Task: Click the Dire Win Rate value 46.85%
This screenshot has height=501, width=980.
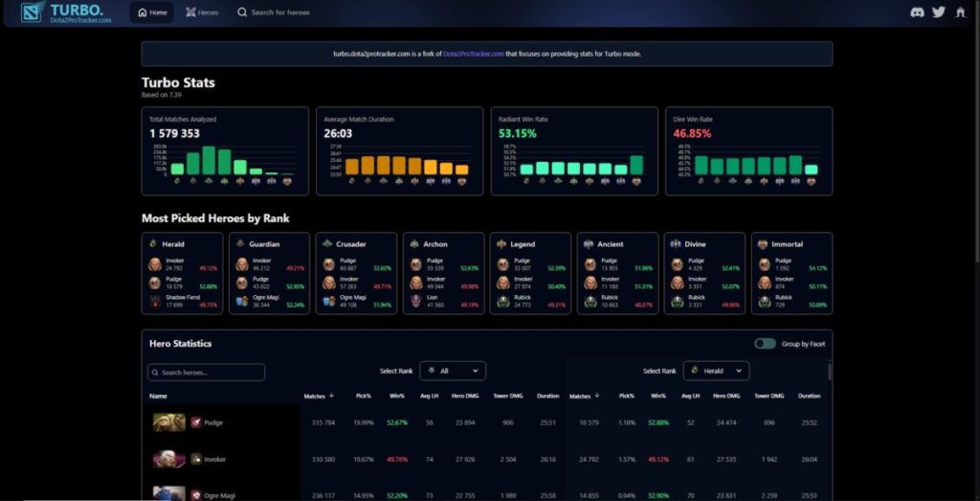Action: [x=692, y=133]
